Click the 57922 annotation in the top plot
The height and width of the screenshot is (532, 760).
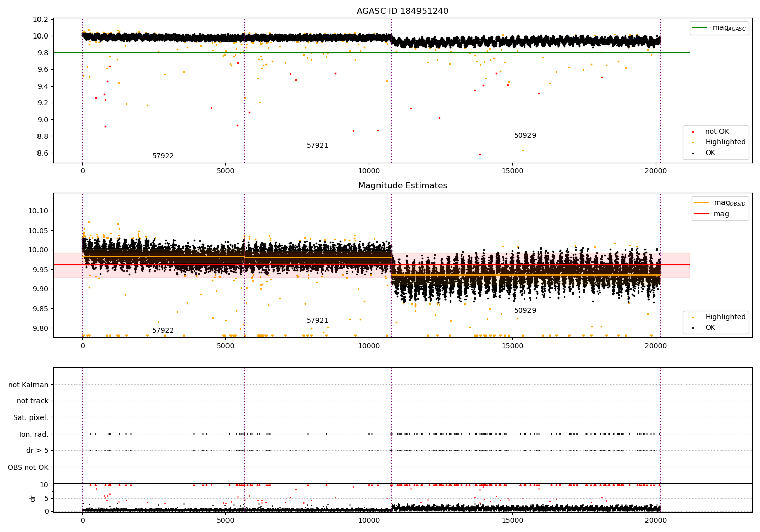pyautogui.click(x=163, y=156)
